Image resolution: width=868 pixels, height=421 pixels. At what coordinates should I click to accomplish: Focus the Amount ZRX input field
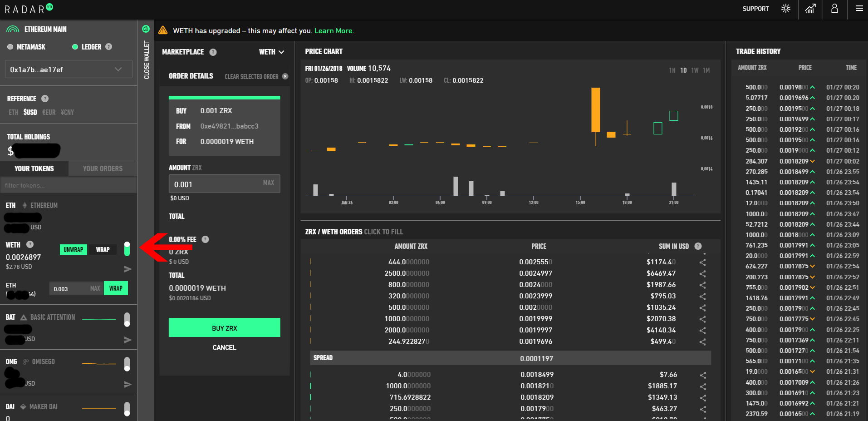coord(225,184)
